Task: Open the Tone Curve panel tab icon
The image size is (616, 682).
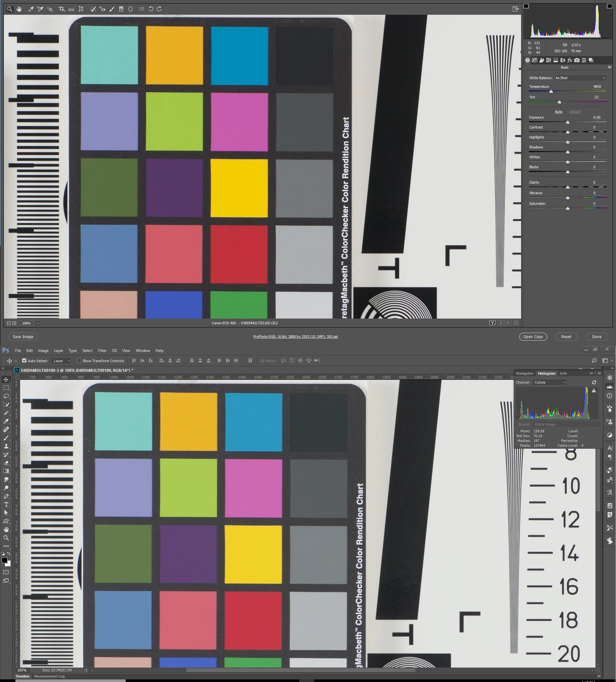Action: coord(535,60)
